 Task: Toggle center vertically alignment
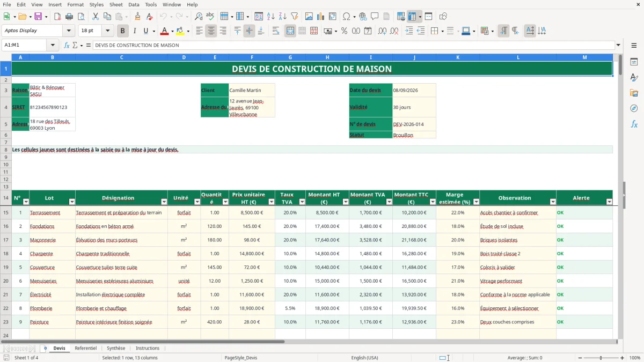[249, 31]
